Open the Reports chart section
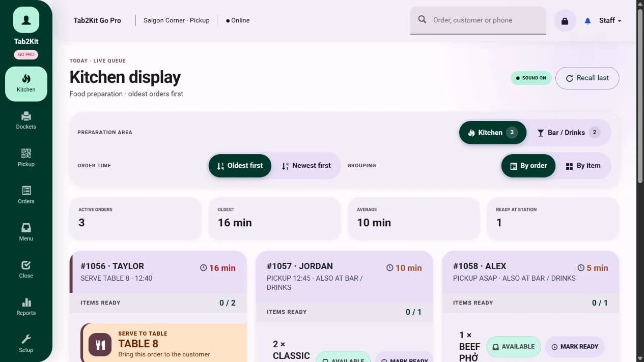 (26, 307)
